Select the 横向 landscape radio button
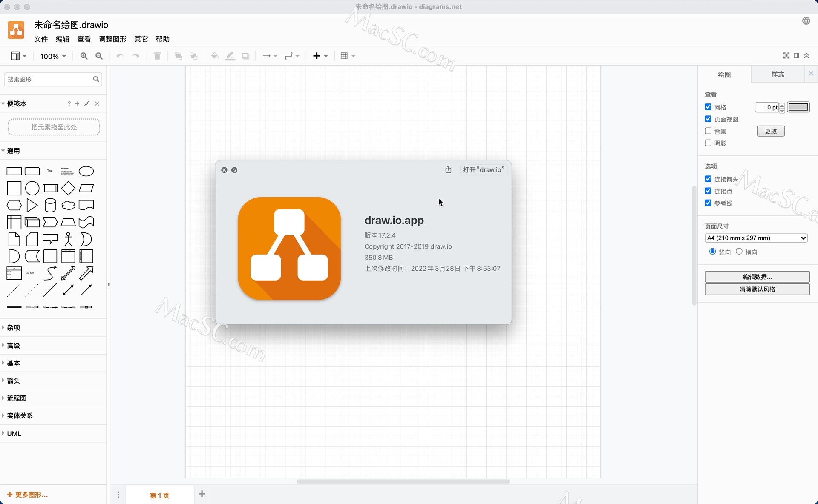 (739, 251)
